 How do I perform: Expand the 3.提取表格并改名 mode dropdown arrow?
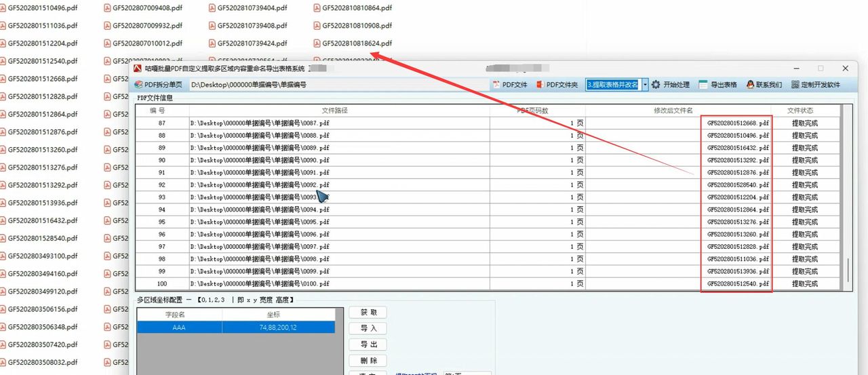[x=645, y=85]
